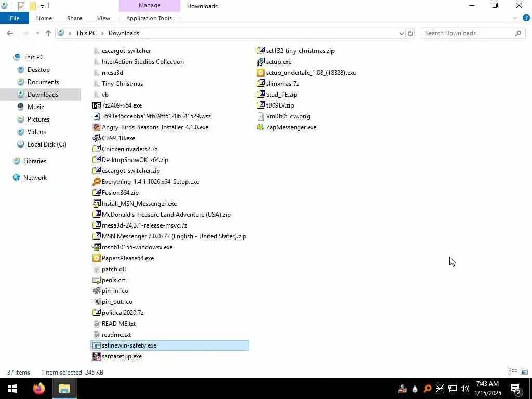Image resolution: width=532 pixels, height=399 pixels.
Task: Select Network in the navigation pane
Action: pos(35,178)
